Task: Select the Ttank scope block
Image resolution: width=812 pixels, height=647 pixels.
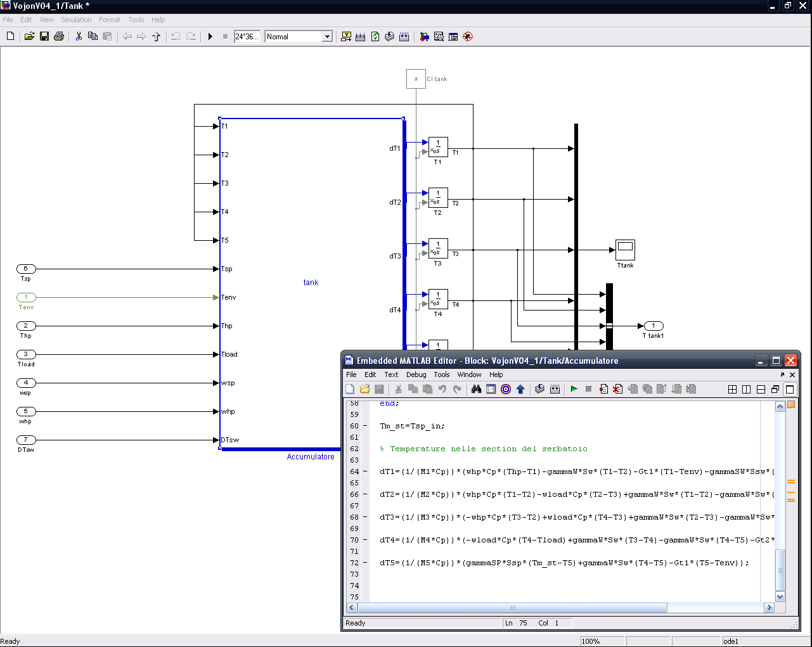Action: 625,250
